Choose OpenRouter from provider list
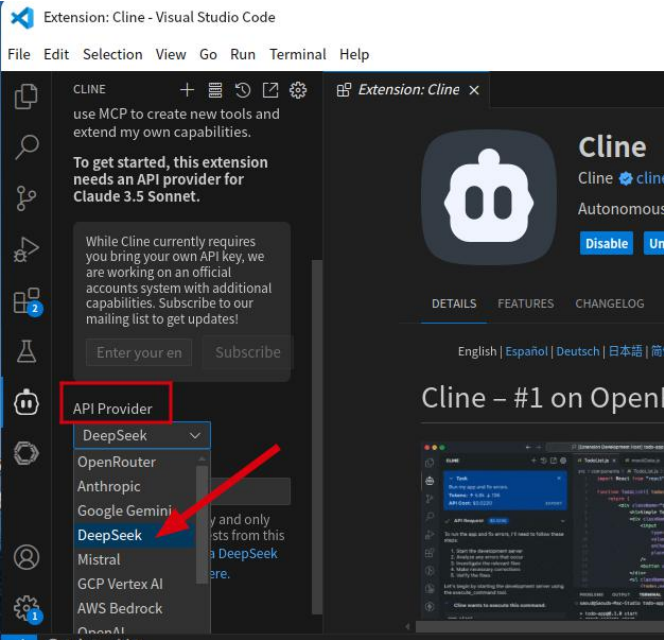Screen dimensions: 664x640 pyautogui.click(x=135, y=462)
